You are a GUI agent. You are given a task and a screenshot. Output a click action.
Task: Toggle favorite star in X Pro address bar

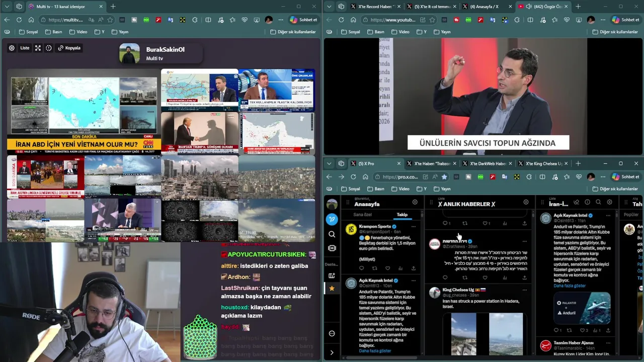click(x=444, y=177)
